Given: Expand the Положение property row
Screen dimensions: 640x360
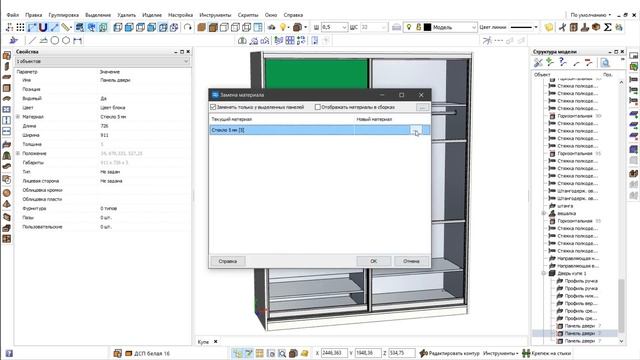Looking at the screenshot, I should [18, 153].
